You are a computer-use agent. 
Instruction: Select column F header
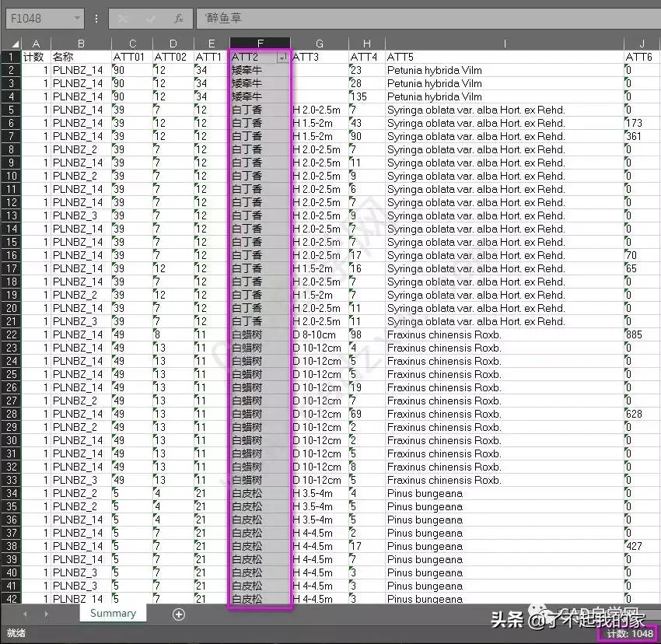point(260,44)
